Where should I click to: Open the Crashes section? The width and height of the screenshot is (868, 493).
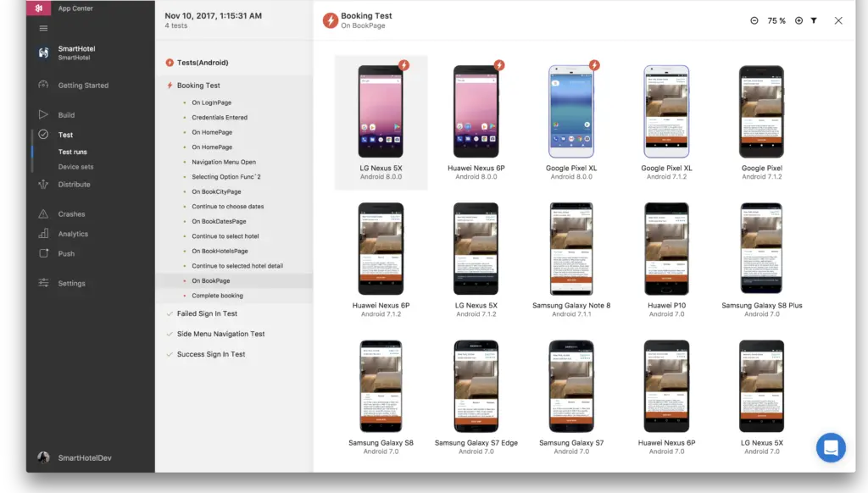click(x=71, y=214)
